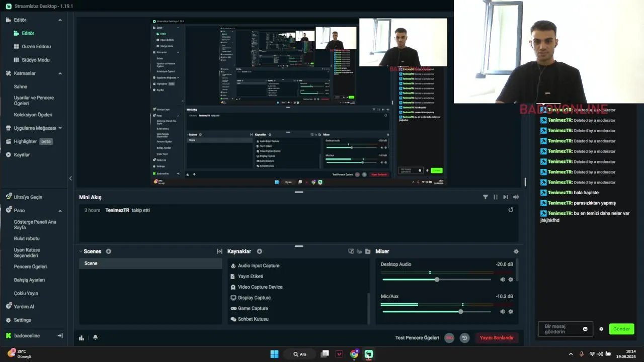This screenshot has width=644, height=362.
Task: Add a new scene
Action: pos(108,251)
